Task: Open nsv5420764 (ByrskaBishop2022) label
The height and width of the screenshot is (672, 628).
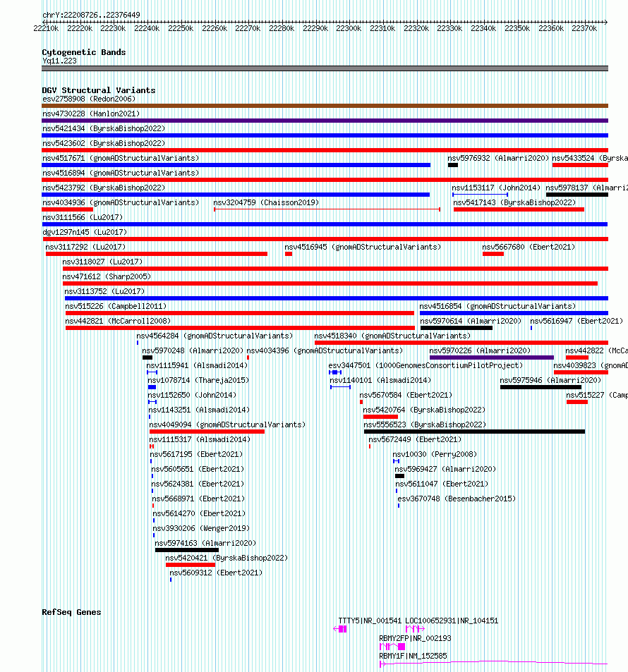Action: [x=424, y=409]
